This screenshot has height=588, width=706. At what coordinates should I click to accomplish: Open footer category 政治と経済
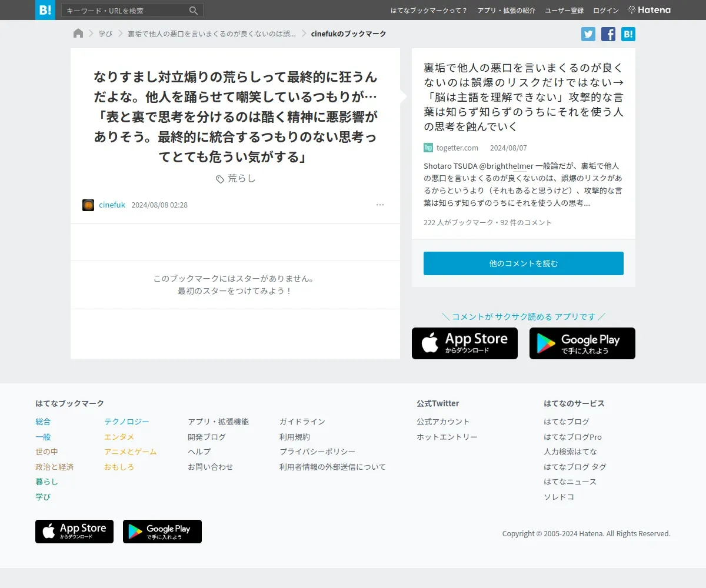[55, 467]
